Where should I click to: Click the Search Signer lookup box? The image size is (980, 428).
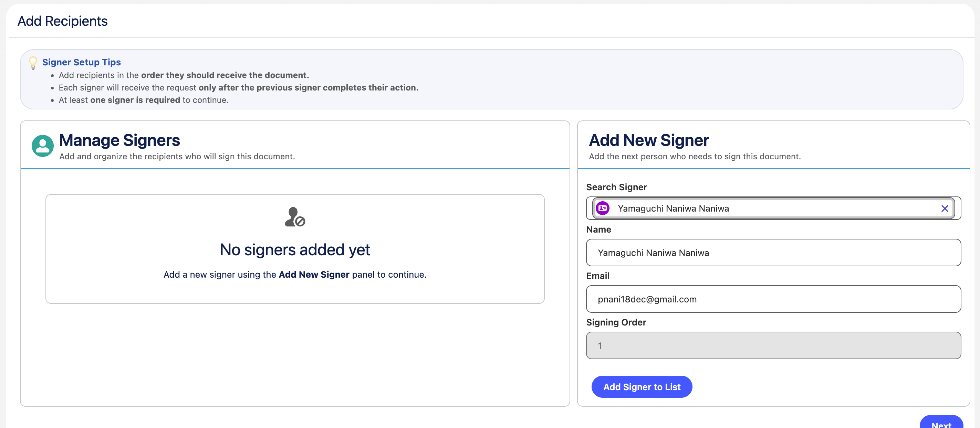(773, 208)
